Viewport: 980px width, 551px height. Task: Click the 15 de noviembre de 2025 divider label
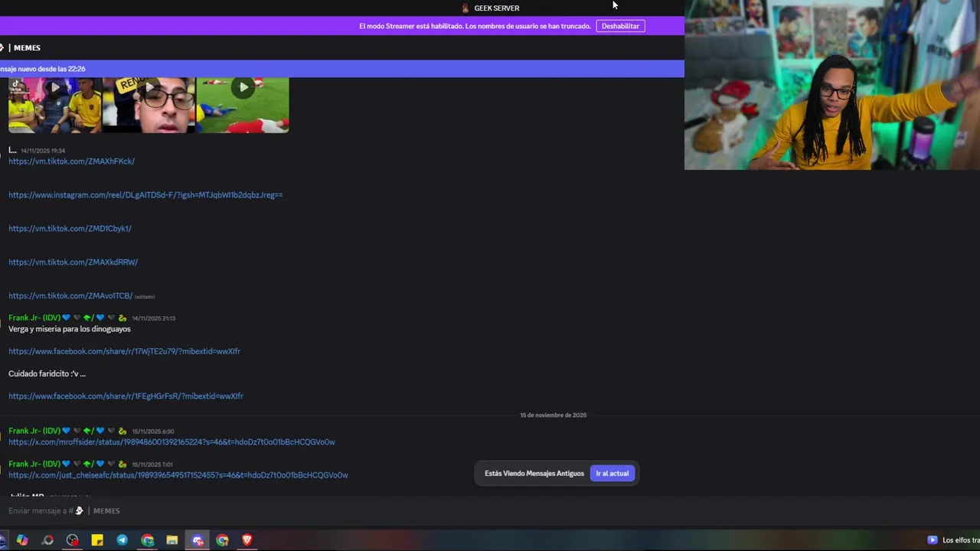pos(553,416)
